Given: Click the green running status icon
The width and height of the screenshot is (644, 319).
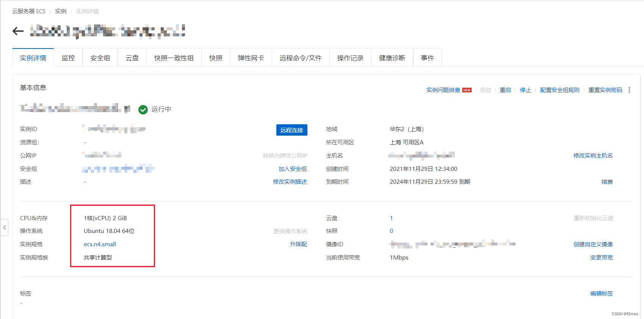Looking at the screenshot, I should [x=143, y=109].
